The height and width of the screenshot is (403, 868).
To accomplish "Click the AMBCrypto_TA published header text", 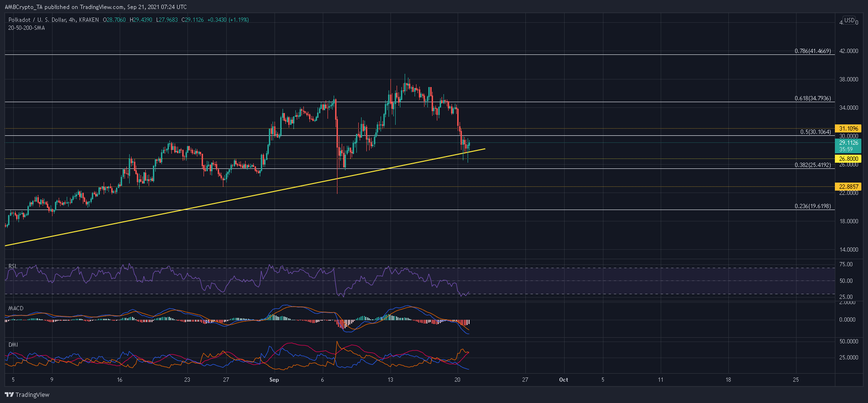I will [97, 7].
